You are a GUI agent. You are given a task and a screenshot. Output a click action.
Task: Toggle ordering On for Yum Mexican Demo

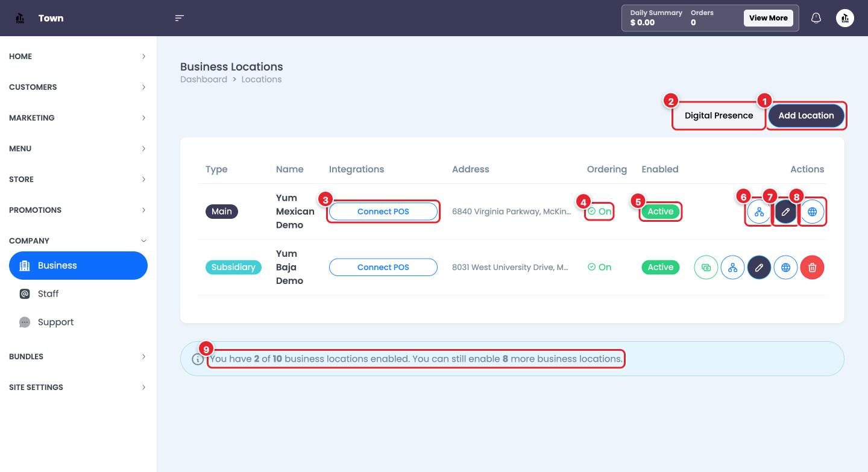click(x=600, y=212)
